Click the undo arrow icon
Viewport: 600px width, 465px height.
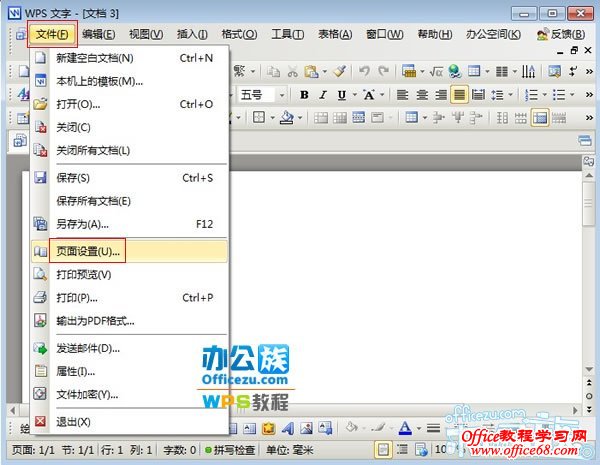point(364,71)
